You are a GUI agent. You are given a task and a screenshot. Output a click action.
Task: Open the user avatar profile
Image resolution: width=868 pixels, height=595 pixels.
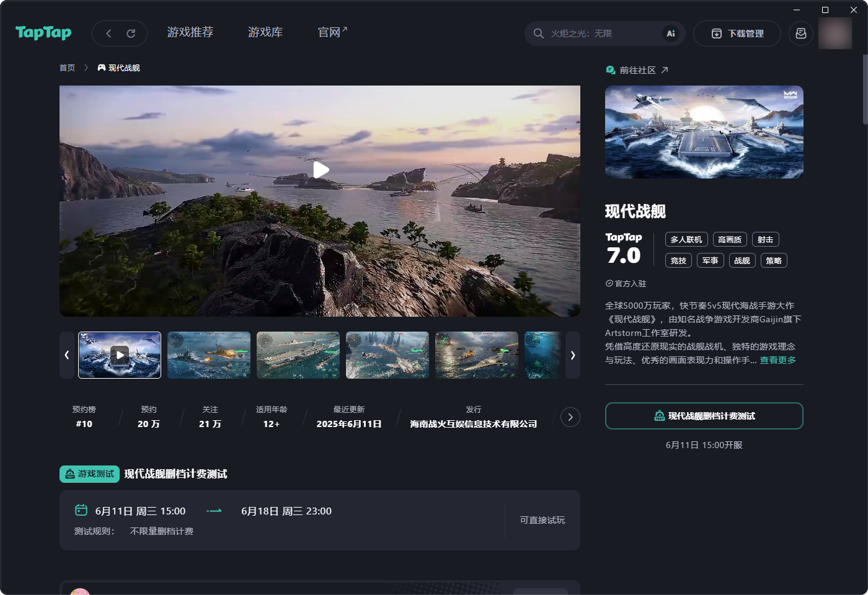835,33
